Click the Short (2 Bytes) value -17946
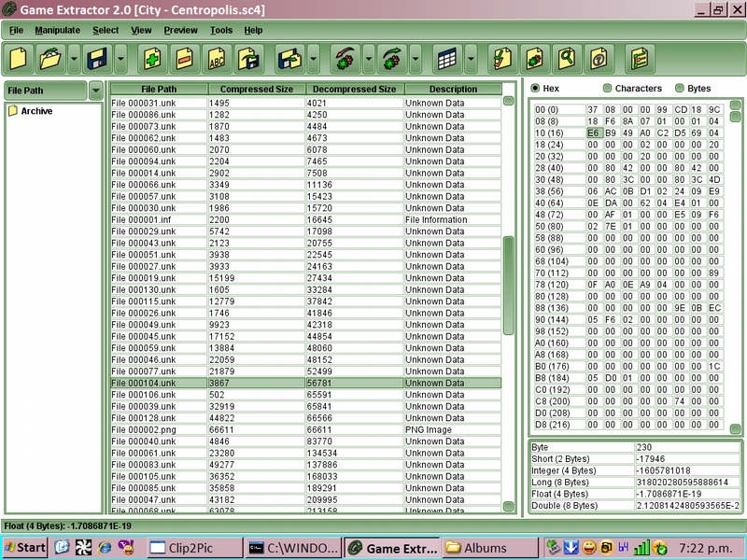 688,459
